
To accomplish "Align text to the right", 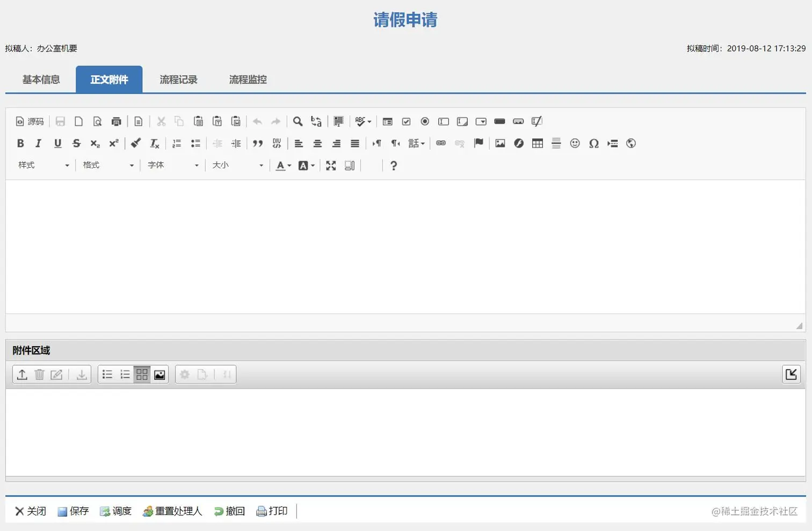I will [x=336, y=143].
